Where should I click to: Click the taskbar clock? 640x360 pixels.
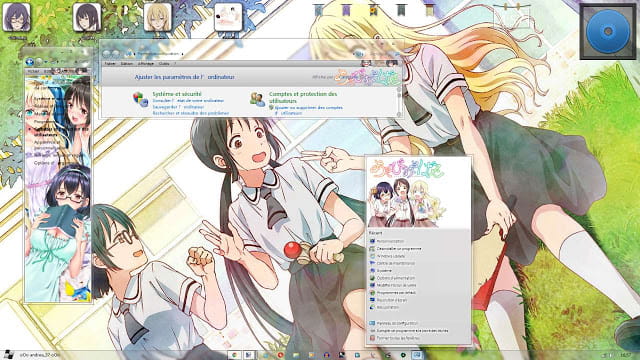[625, 355]
